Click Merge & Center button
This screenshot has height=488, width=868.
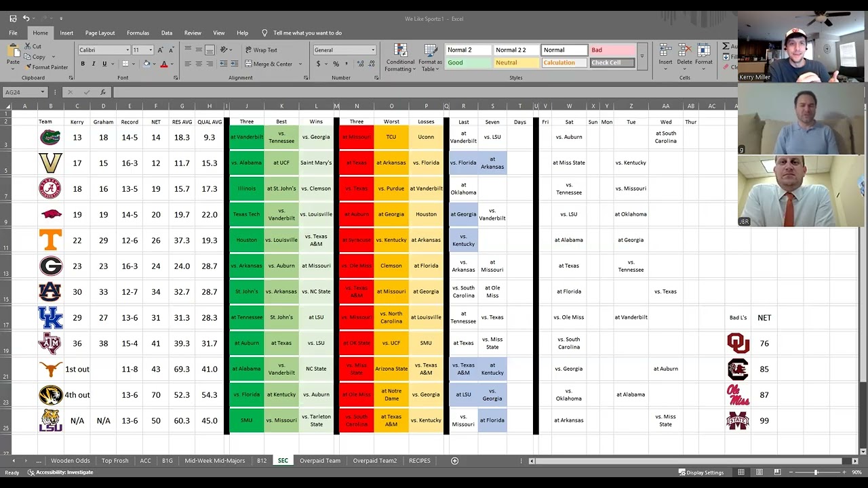pos(269,64)
